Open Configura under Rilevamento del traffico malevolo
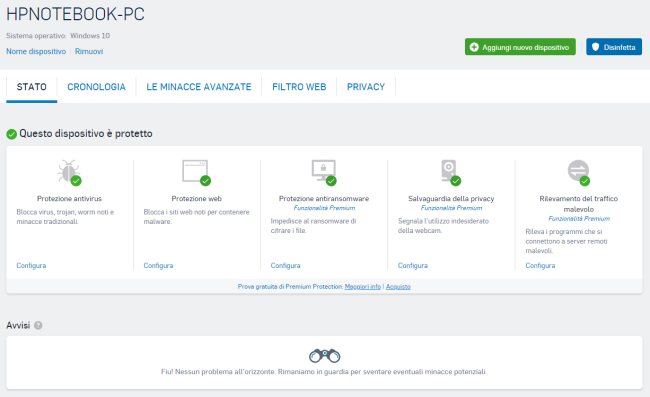 tap(540, 265)
